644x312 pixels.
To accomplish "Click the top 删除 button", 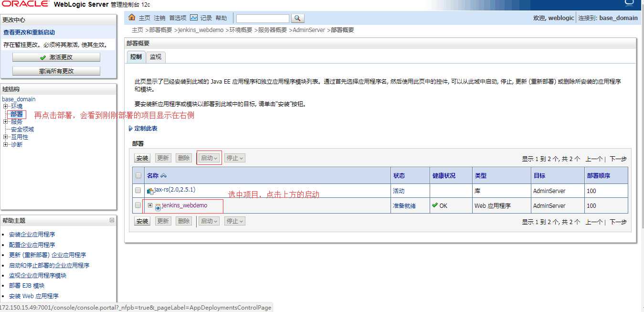I will (x=184, y=158).
